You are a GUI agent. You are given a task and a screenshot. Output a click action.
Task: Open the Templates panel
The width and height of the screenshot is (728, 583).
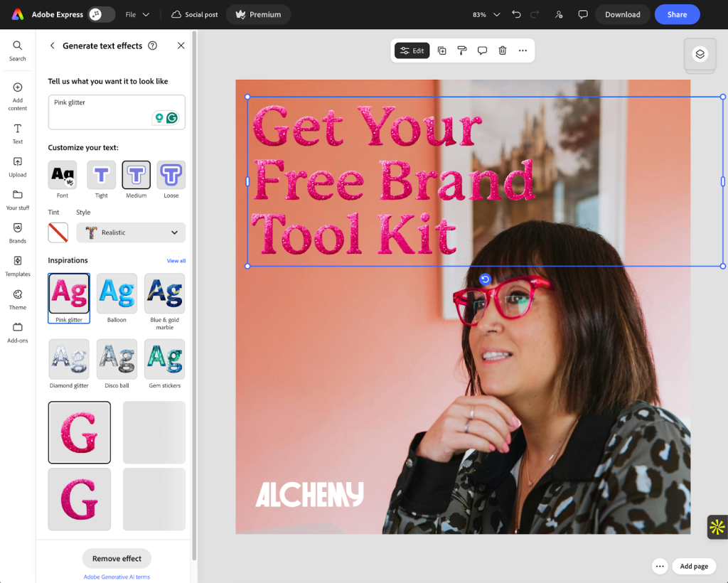pyautogui.click(x=17, y=266)
